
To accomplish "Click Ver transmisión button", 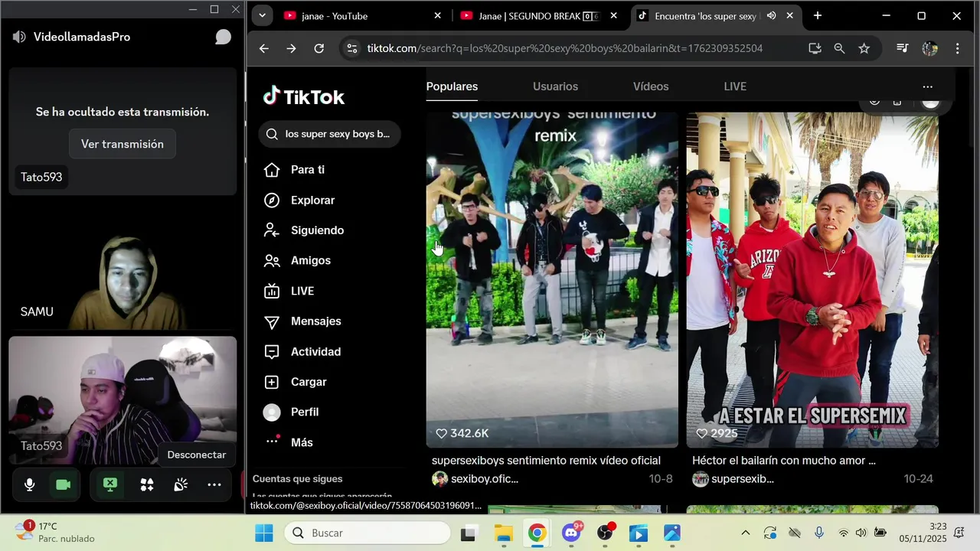I will (122, 144).
